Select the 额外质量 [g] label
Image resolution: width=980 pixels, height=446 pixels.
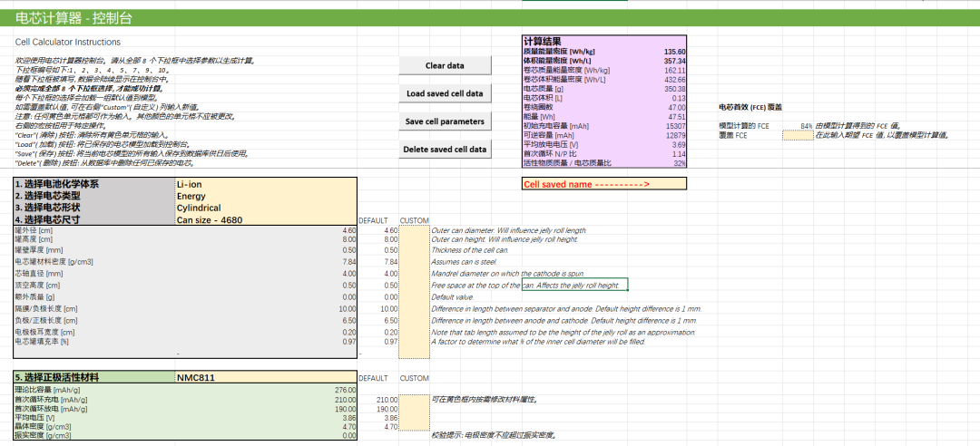coord(35,296)
